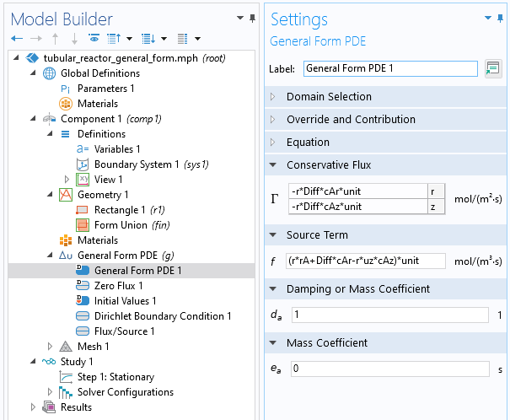Collapse the Mass Coefficient section
The height and width of the screenshot is (420, 510).
(x=273, y=343)
